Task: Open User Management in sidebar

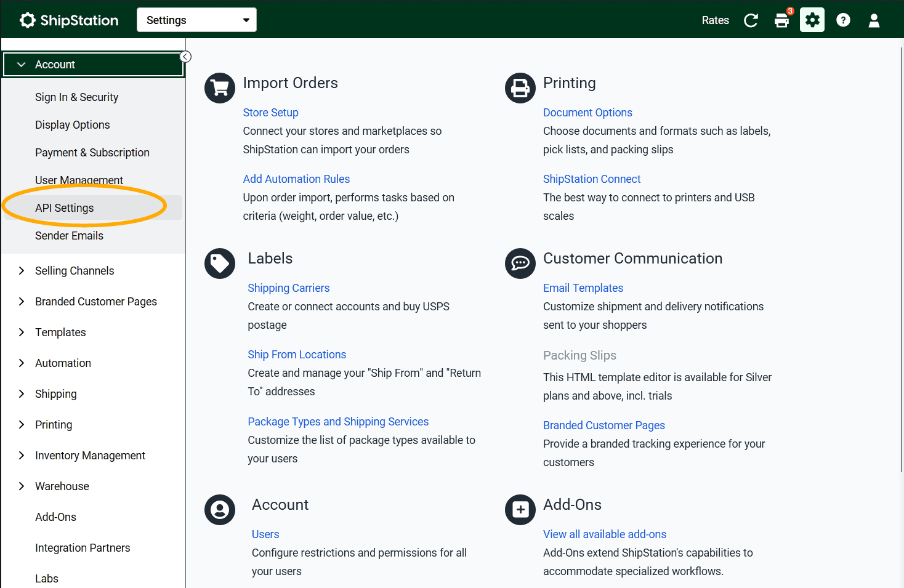Action: (79, 180)
